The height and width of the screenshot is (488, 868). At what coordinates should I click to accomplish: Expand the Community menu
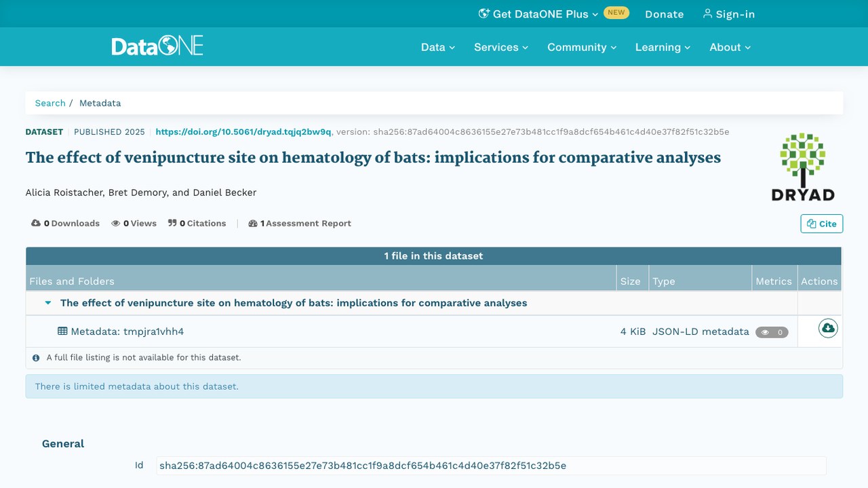coord(582,47)
